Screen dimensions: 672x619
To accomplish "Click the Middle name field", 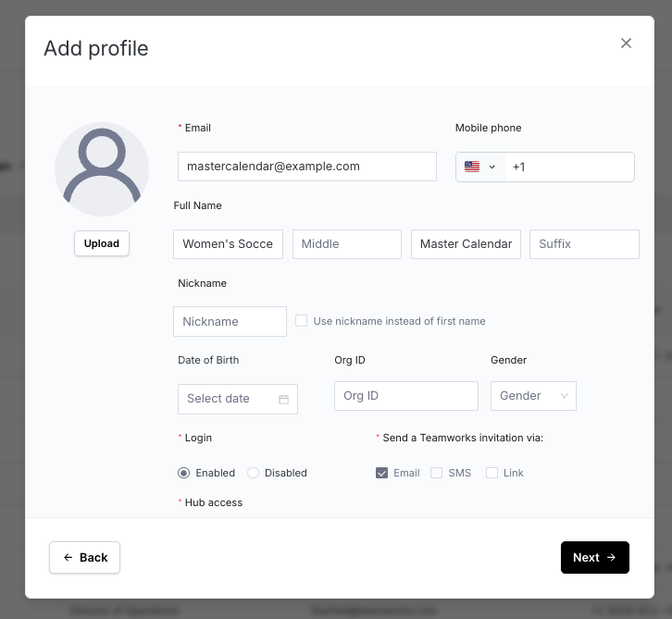I will pos(346,244).
